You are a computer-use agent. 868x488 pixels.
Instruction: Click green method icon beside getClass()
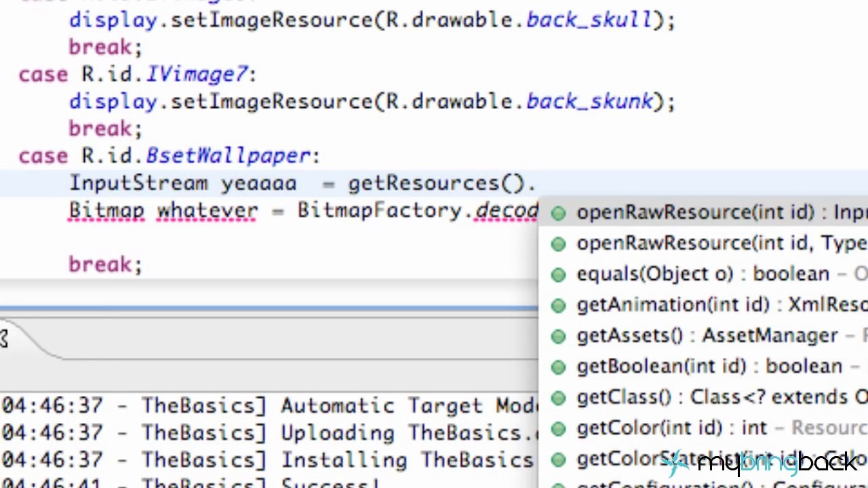click(558, 398)
